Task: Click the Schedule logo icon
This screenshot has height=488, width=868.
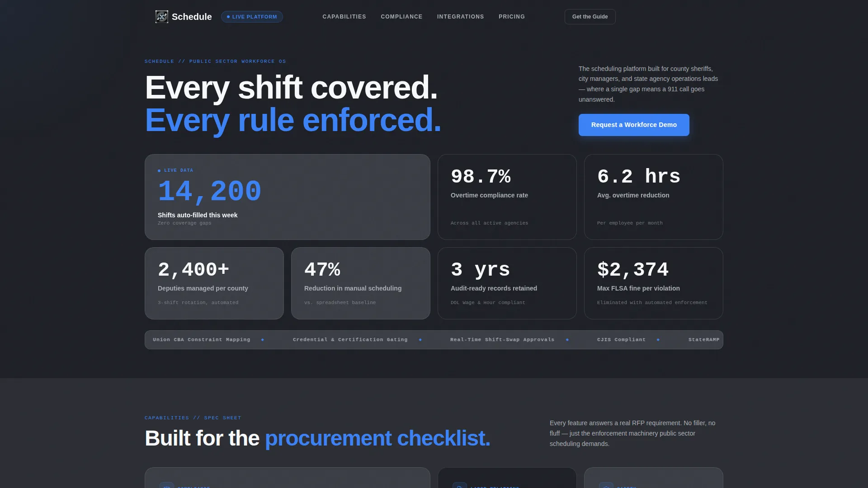Action: coord(161,17)
